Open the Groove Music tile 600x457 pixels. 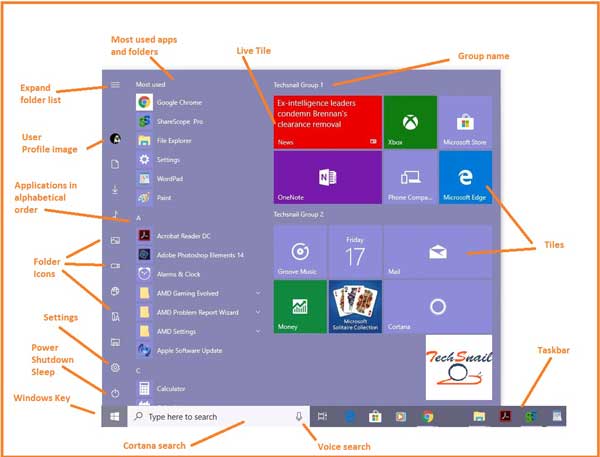[300, 252]
